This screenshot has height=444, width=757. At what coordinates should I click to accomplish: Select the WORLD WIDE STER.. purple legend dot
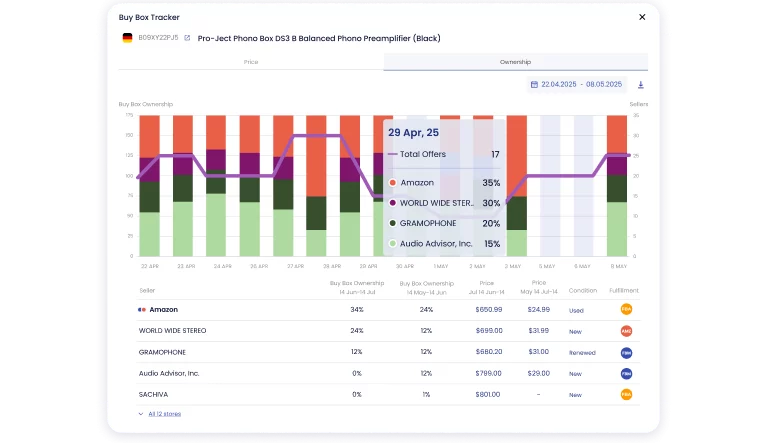pyautogui.click(x=393, y=203)
